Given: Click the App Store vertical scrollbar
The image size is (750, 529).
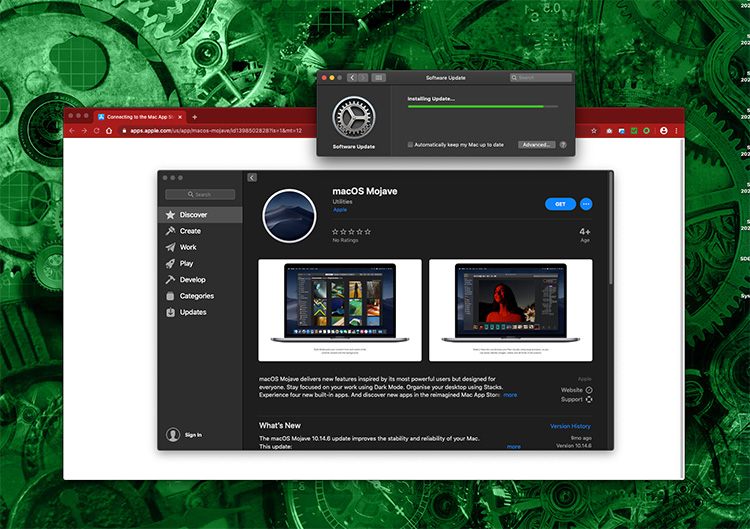Looking at the screenshot, I should (x=610, y=229).
